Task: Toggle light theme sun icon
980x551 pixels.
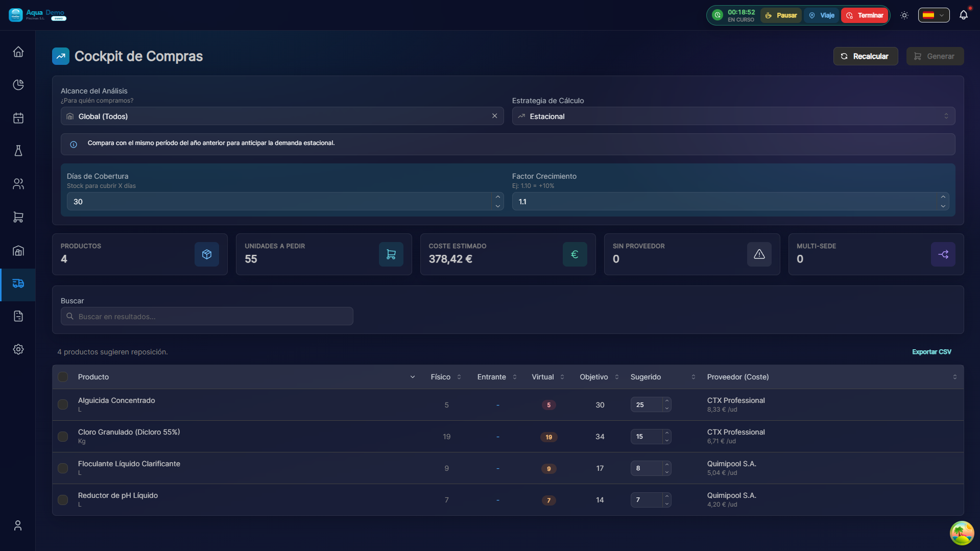Action: click(904, 15)
